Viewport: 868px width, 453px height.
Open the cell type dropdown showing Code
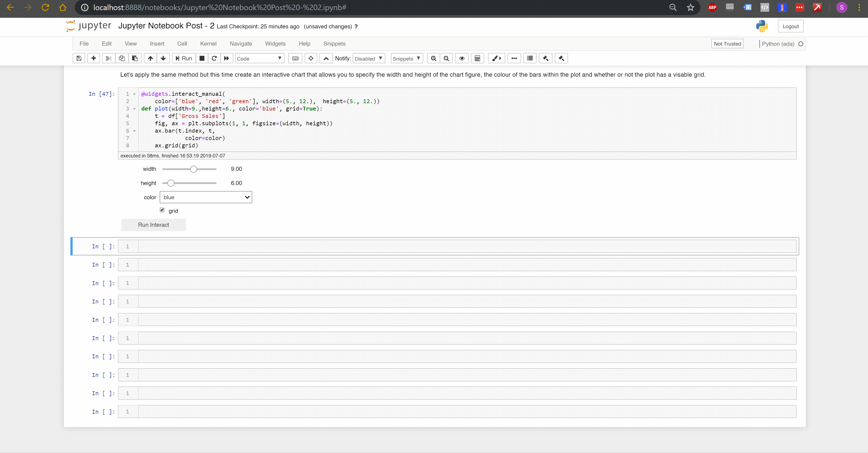[259, 58]
